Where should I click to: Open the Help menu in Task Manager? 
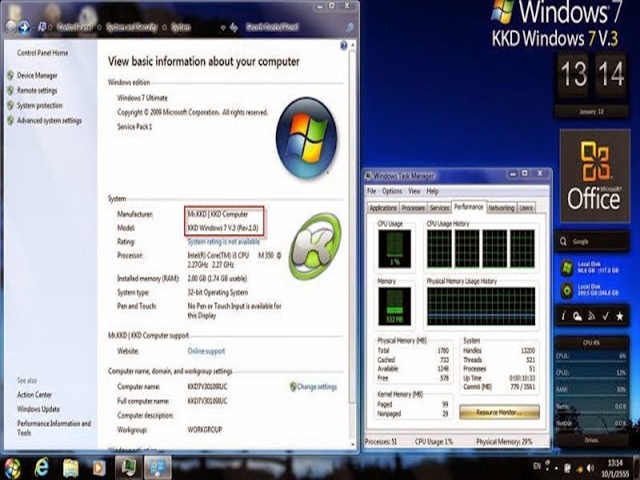[432, 191]
